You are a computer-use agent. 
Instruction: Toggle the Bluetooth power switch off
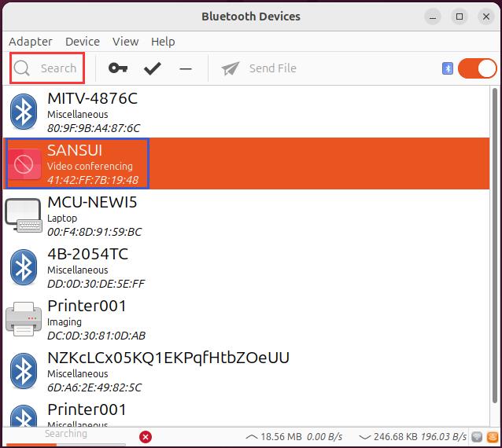pos(476,68)
